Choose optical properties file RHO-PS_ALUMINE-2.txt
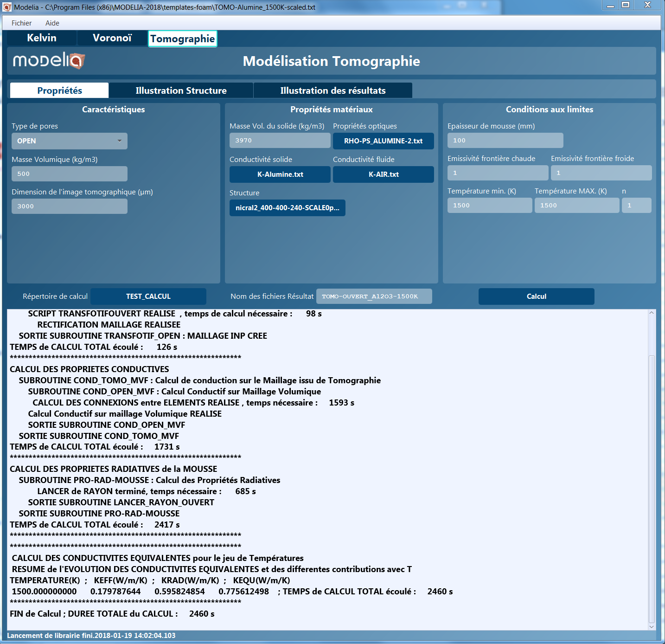665x644 pixels. tap(384, 141)
